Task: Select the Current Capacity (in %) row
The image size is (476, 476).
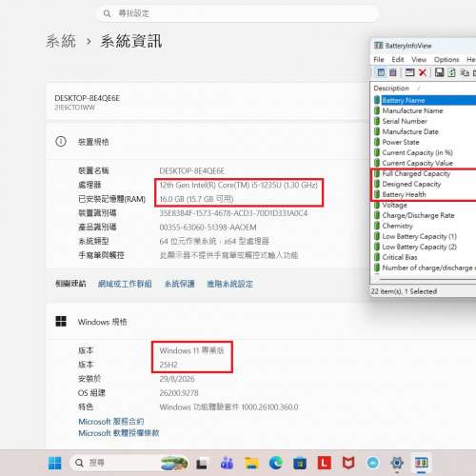Action: point(425,152)
